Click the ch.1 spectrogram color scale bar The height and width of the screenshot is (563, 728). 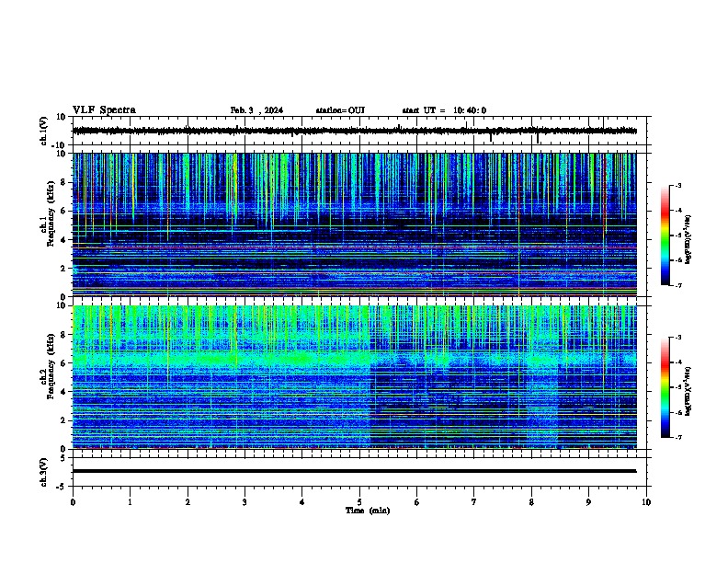click(665, 236)
